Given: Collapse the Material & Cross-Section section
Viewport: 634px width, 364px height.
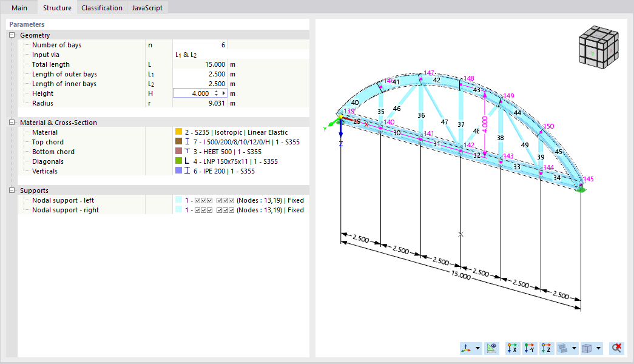Looking at the screenshot, I should (12, 123).
